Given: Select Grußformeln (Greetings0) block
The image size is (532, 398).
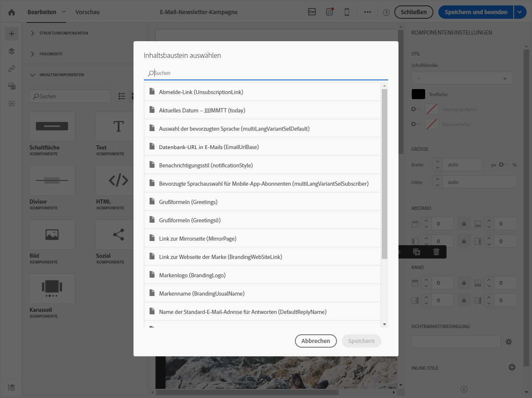Looking at the screenshot, I should point(262,220).
